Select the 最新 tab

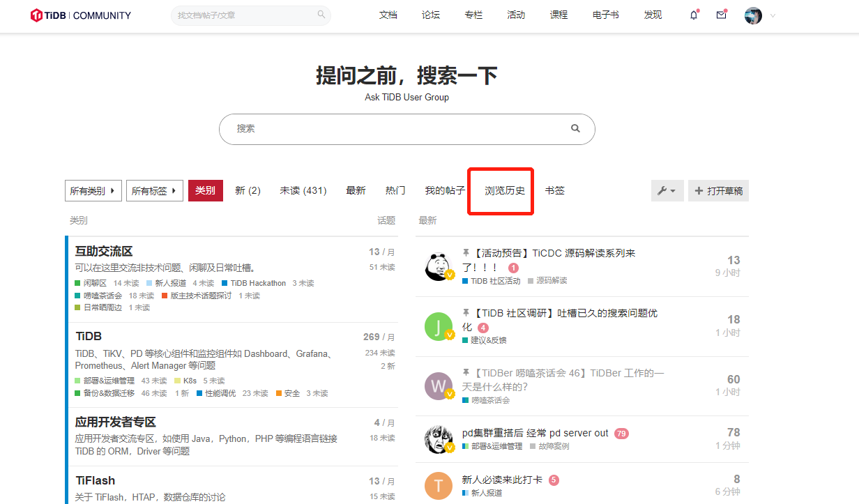pos(356,190)
